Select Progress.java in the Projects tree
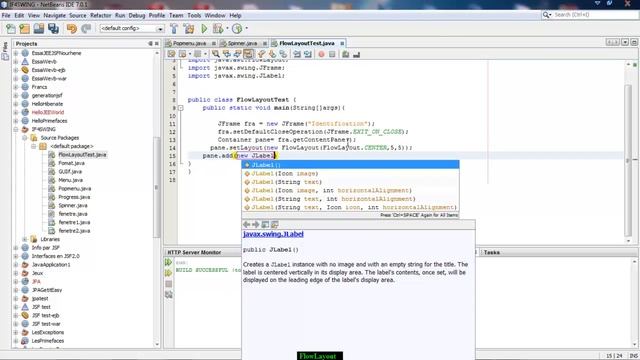This screenshot has height=360, width=640. [x=74, y=197]
